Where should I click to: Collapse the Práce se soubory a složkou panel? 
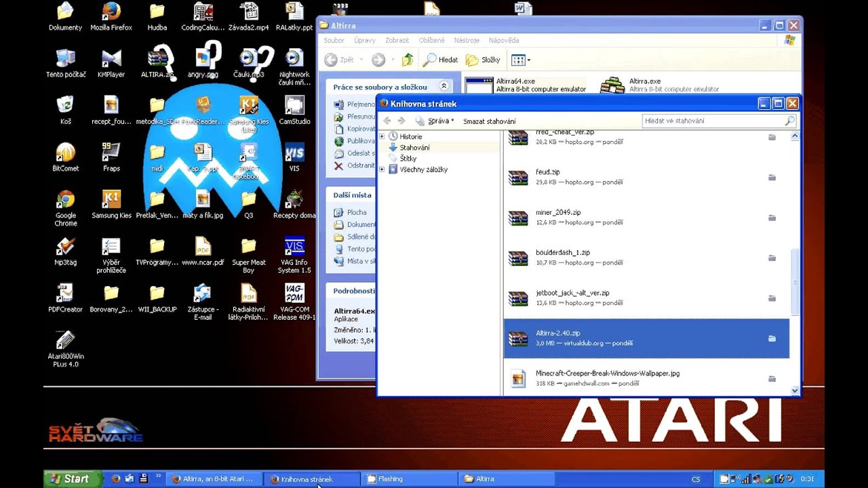click(x=443, y=87)
